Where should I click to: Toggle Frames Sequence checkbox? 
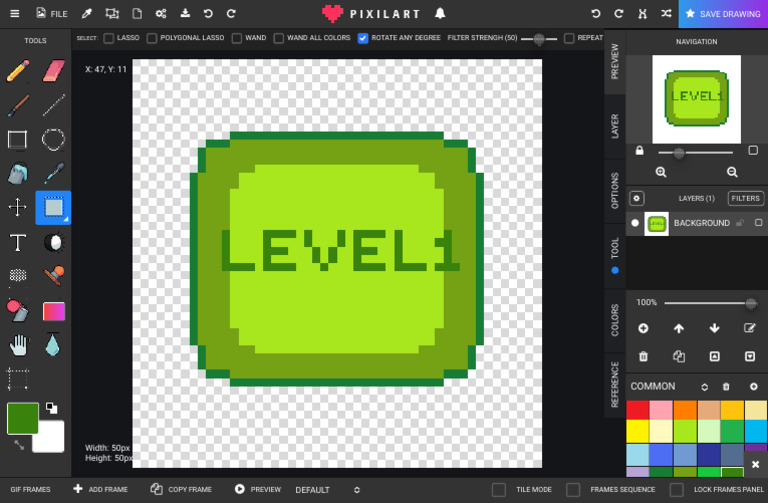[573, 489]
